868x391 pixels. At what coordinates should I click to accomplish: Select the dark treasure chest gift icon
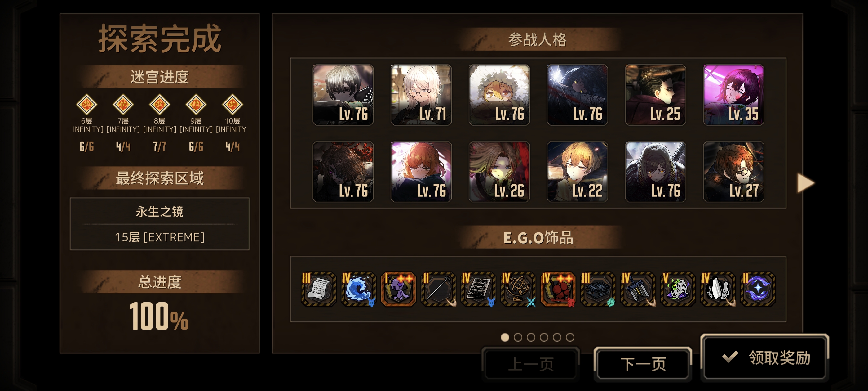pos(598,289)
